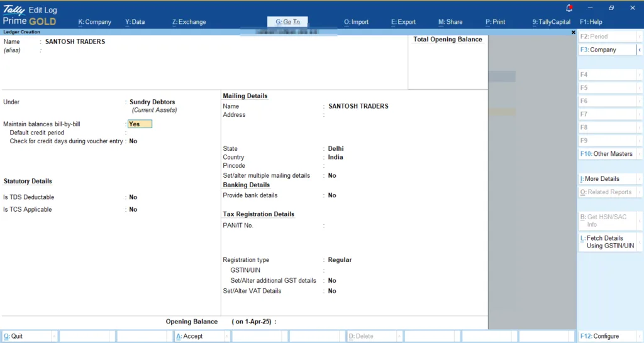The image size is (644, 343).
Task: Click the Tax Registration Details heading
Action: (x=258, y=214)
